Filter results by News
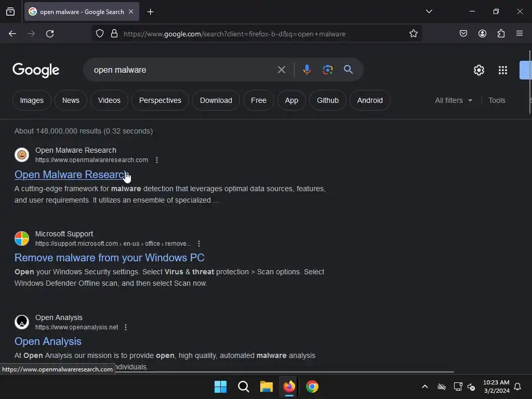Viewport: 532px width, 399px height. point(71,100)
